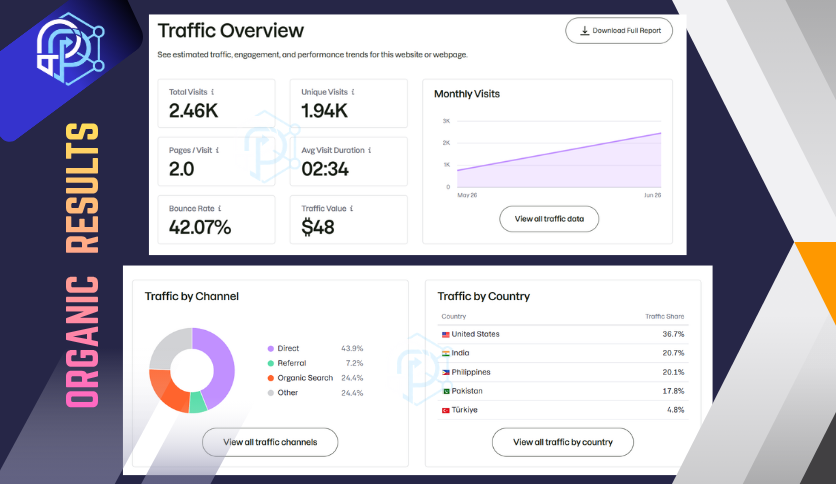Image resolution: width=836 pixels, height=484 pixels.
Task: Click the Traffic Overview heading
Action: (230, 31)
